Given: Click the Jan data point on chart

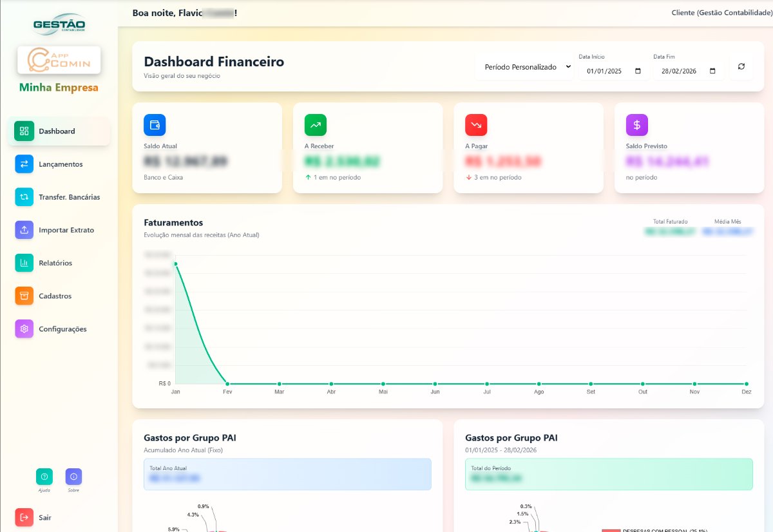Looking at the screenshot, I should [175, 264].
